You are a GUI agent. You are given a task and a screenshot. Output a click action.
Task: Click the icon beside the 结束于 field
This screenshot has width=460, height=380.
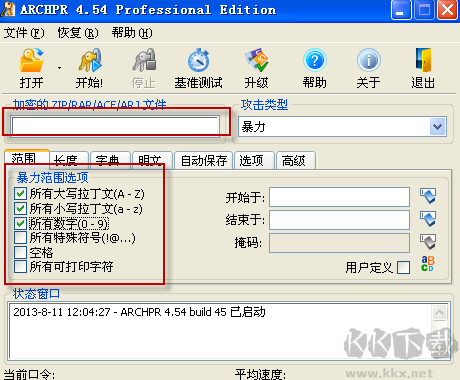[x=428, y=219]
